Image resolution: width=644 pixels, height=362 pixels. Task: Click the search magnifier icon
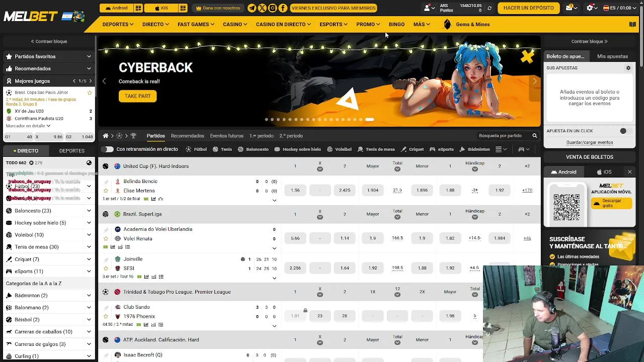[x=535, y=136]
